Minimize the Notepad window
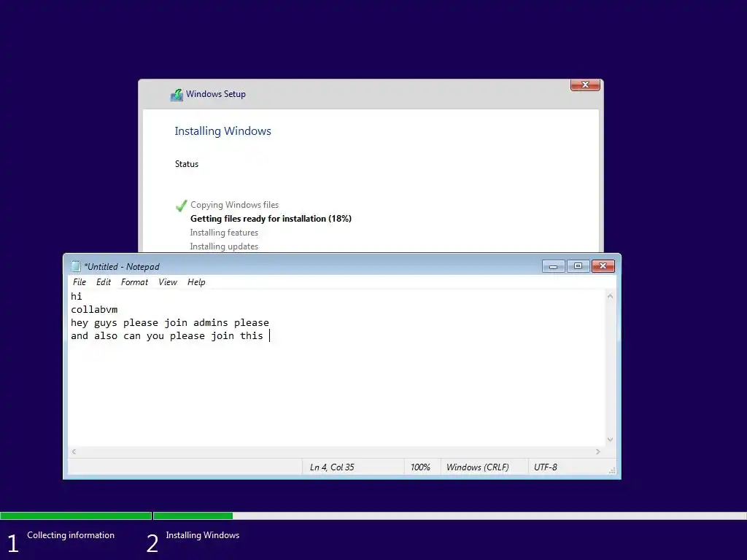747x560 pixels. pos(553,266)
